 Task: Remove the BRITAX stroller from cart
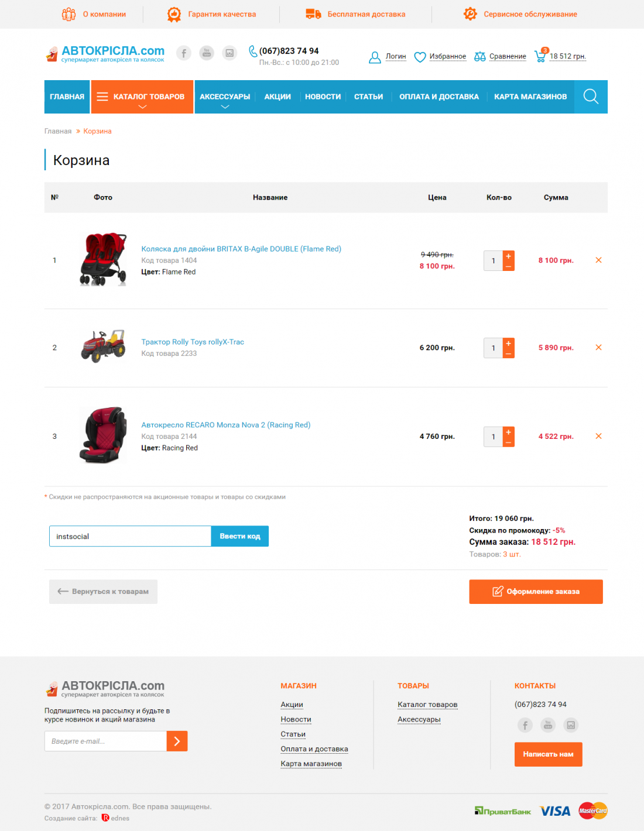[x=598, y=260]
